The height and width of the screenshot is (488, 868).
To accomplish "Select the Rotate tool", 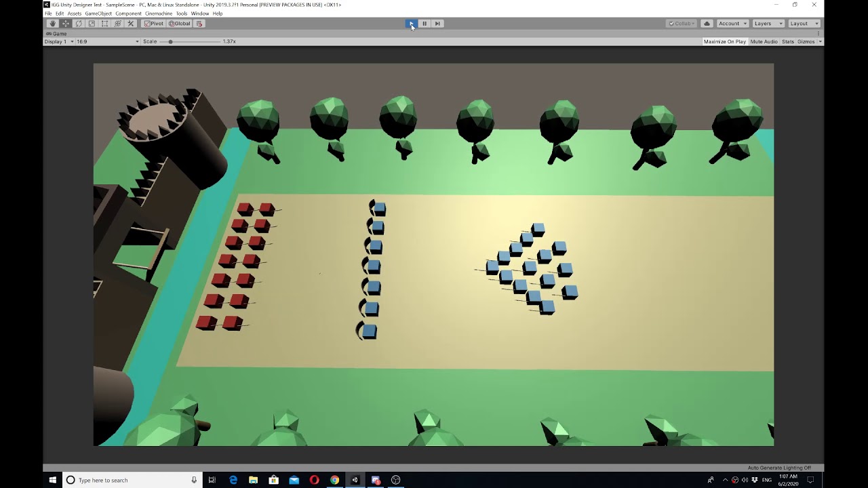I will coord(79,23).
